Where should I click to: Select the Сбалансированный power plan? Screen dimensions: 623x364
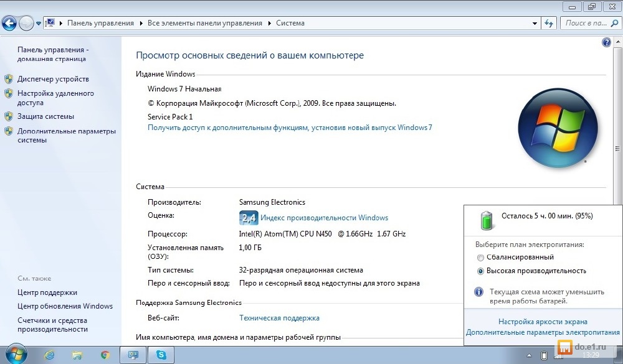pos(515,257)
